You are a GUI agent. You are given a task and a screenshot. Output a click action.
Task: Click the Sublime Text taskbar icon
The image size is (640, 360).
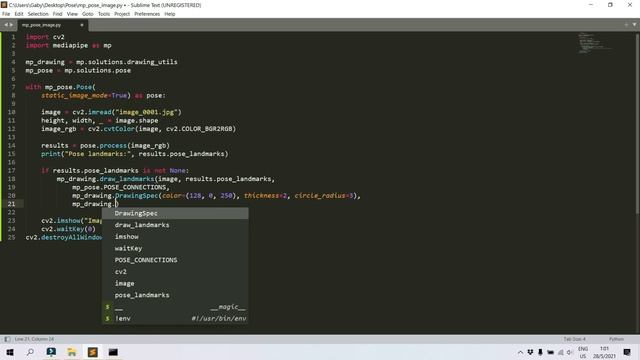93,352
